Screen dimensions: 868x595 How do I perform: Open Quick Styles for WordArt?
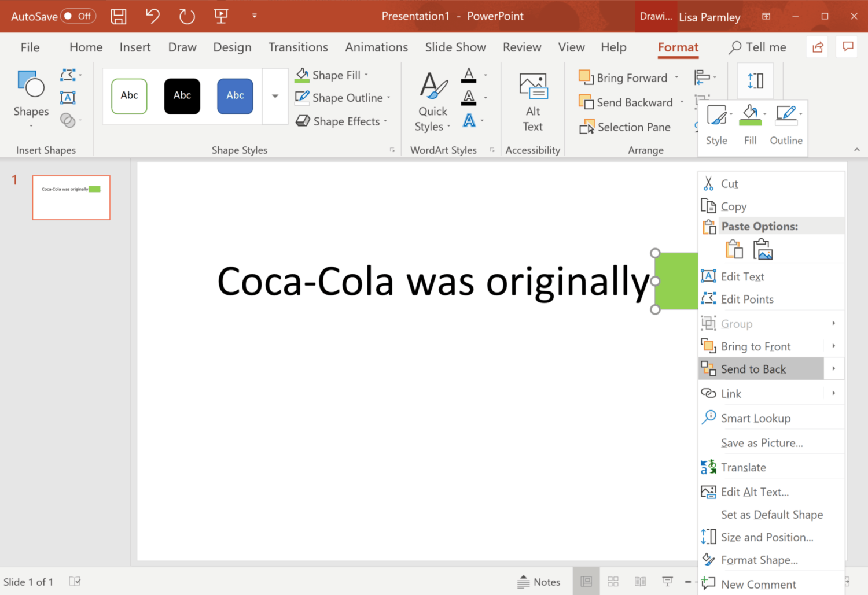click(x=432, y=101)
